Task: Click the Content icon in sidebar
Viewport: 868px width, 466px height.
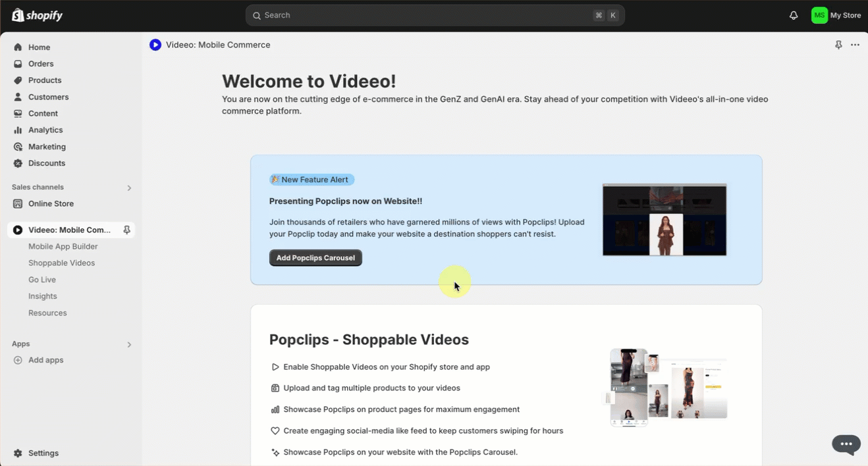Action: (x=18, y=113)
